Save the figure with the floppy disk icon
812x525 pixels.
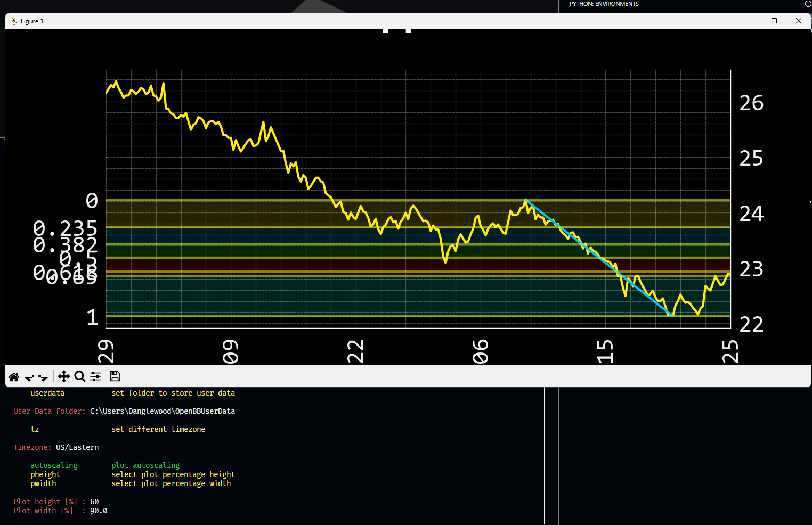[115, 376]
